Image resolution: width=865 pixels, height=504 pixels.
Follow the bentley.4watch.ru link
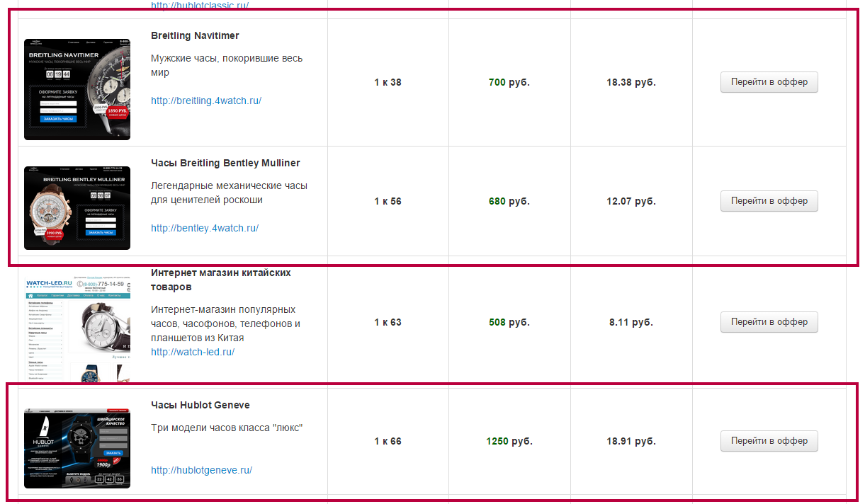coord(205,228)
